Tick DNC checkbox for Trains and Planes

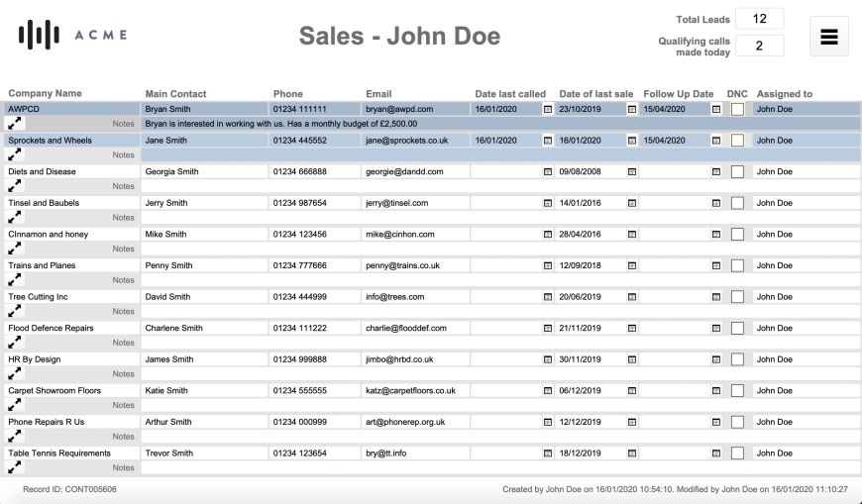[x=737, y=266]
